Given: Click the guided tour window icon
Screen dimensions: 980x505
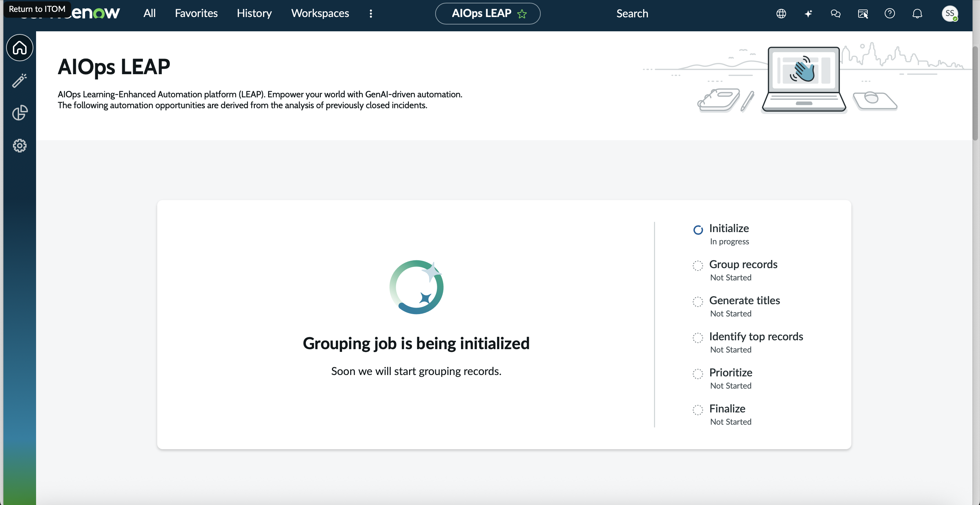Looking at the screenshot, I should (x=863, y=14).
